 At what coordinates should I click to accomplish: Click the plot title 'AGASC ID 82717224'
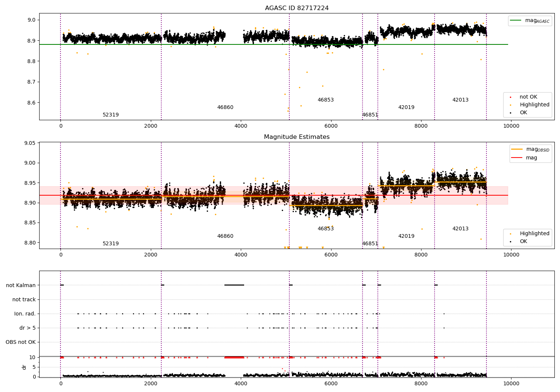click(297, 8)
